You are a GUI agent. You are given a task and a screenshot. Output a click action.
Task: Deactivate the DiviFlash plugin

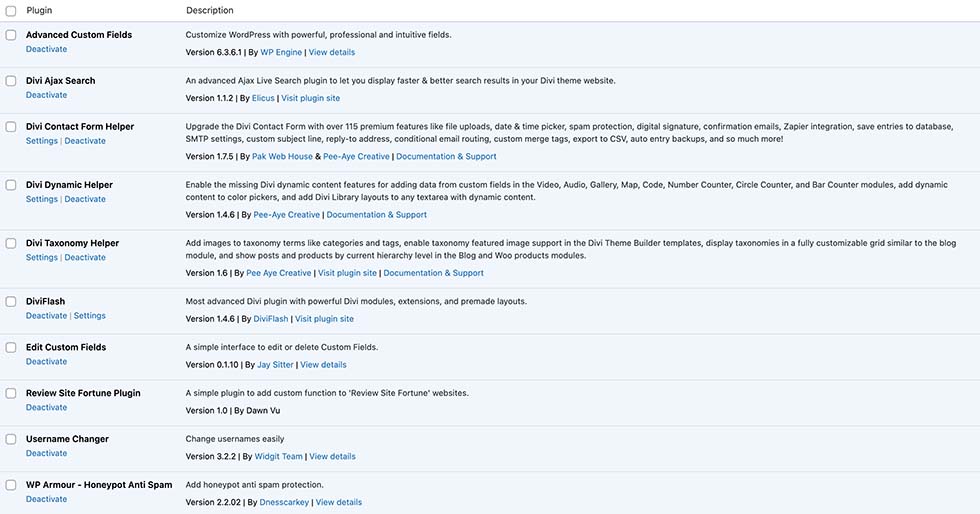pyautogui.click(x=46, y=316)
